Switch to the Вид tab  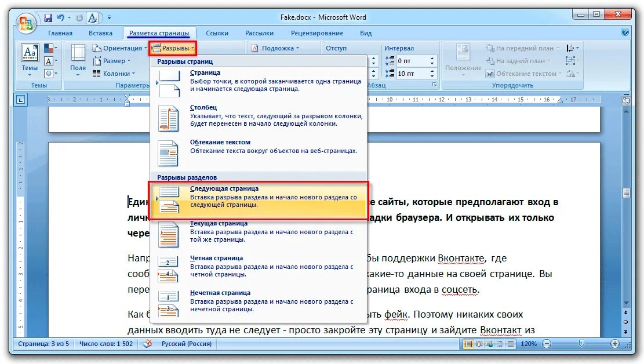point(366,33)
